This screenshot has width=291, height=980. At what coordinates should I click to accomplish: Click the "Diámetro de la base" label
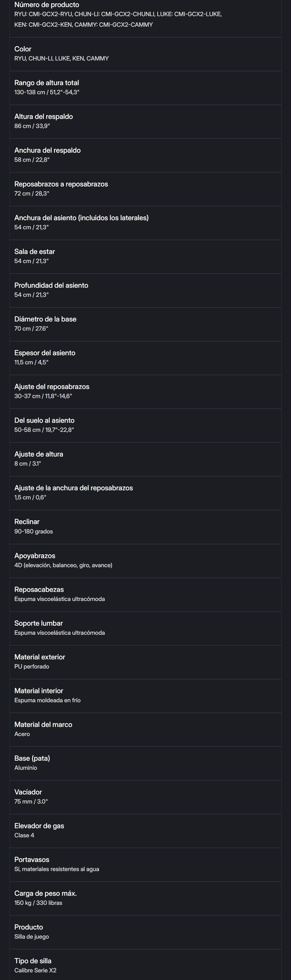click(x=45, y=319)
